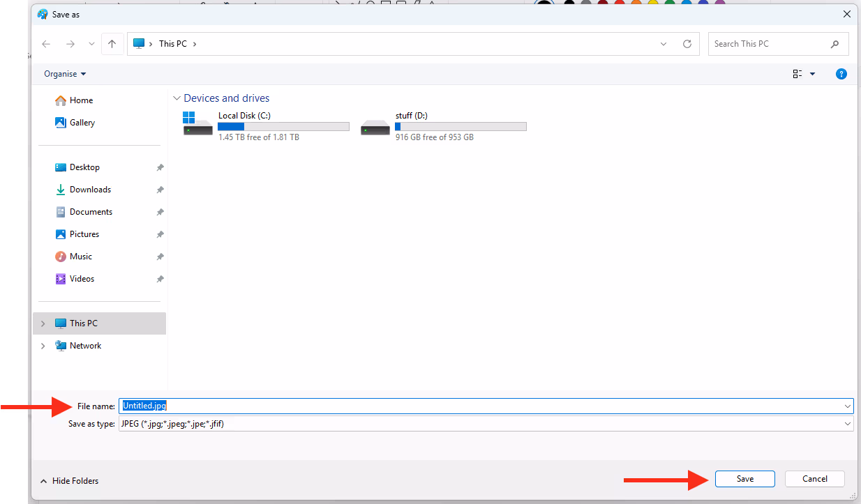
Task: Open the Local Disk (C:) drive
Action: coord(244,116)
